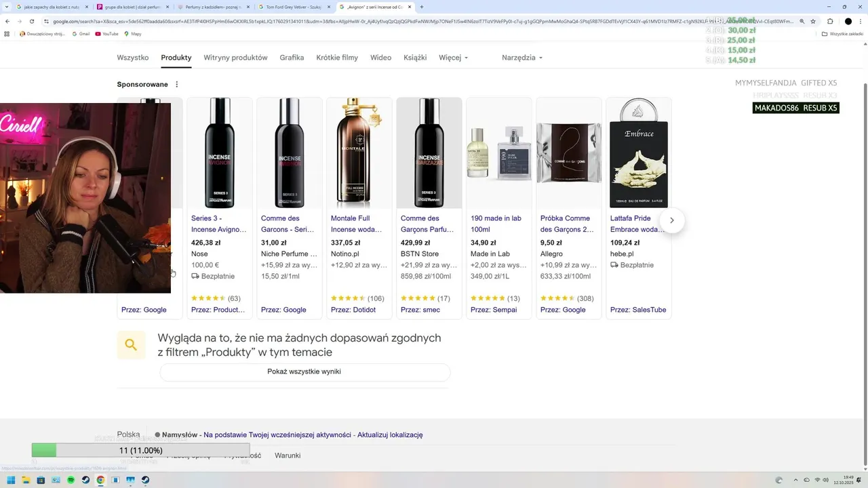Click the Warunki footer link

coord(288,455)
